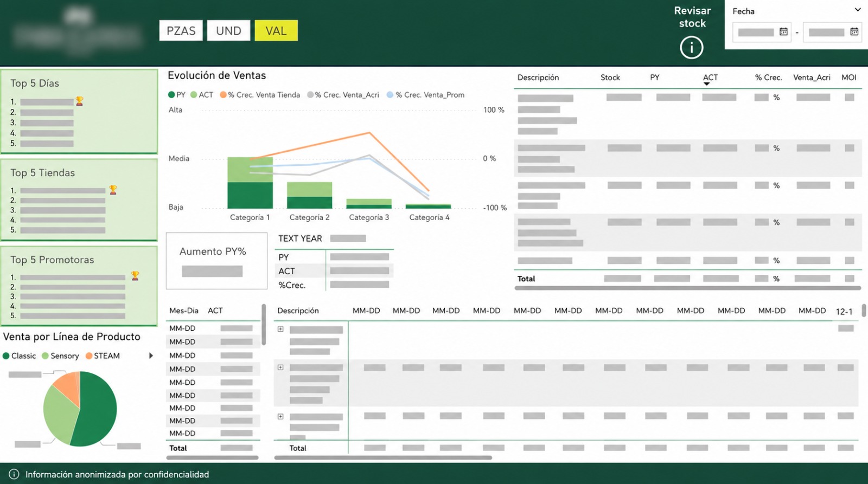The height and width of the screenshot is (484, 868).
Task: Click the trophy icon in Top 5 Promotoras
Action: tap(135, 276)
